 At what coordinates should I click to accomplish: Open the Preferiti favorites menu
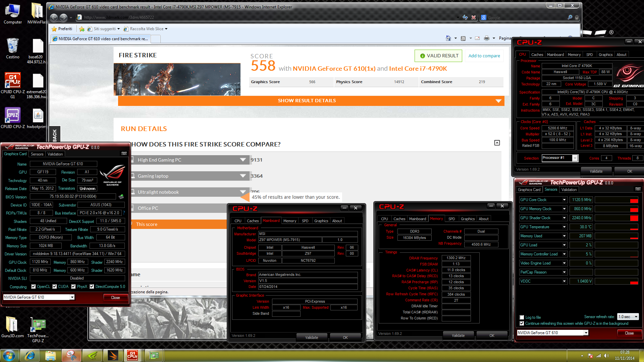tap(62, 29)
